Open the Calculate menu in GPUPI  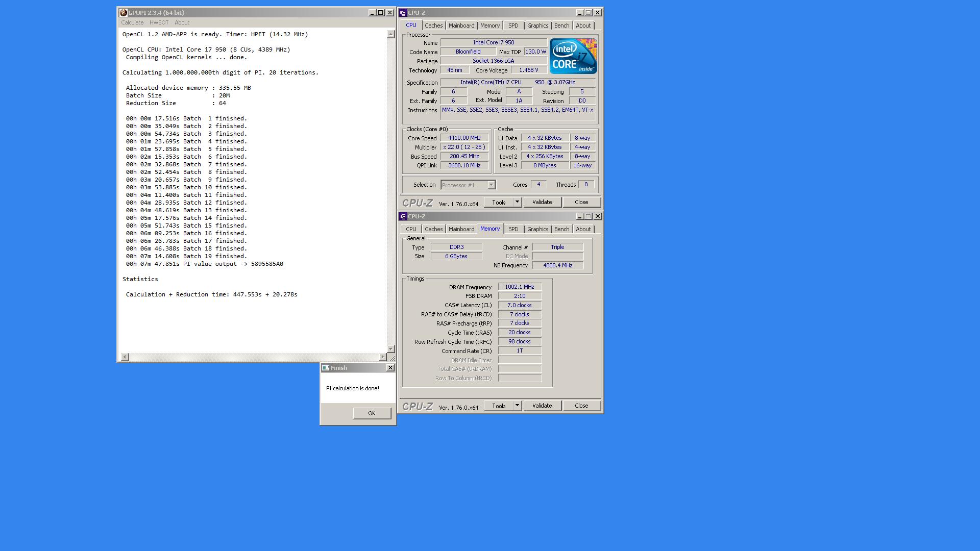[132, 22]
